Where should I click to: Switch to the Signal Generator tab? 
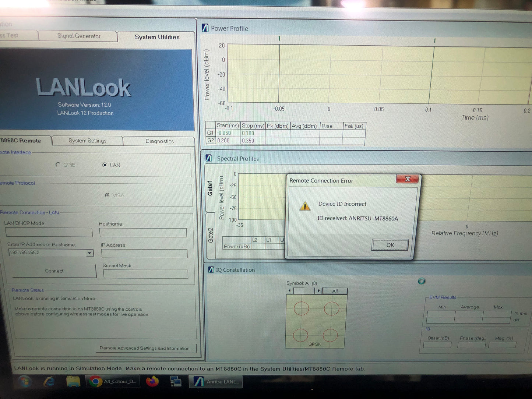78,36
